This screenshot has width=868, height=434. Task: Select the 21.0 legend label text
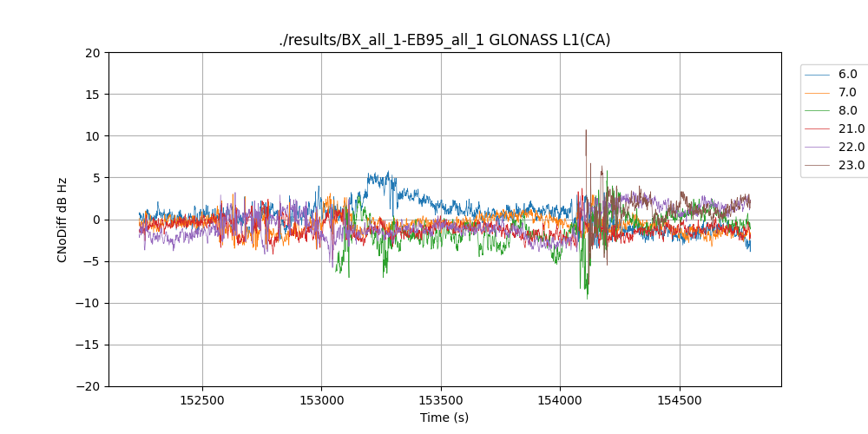(852, 129)
